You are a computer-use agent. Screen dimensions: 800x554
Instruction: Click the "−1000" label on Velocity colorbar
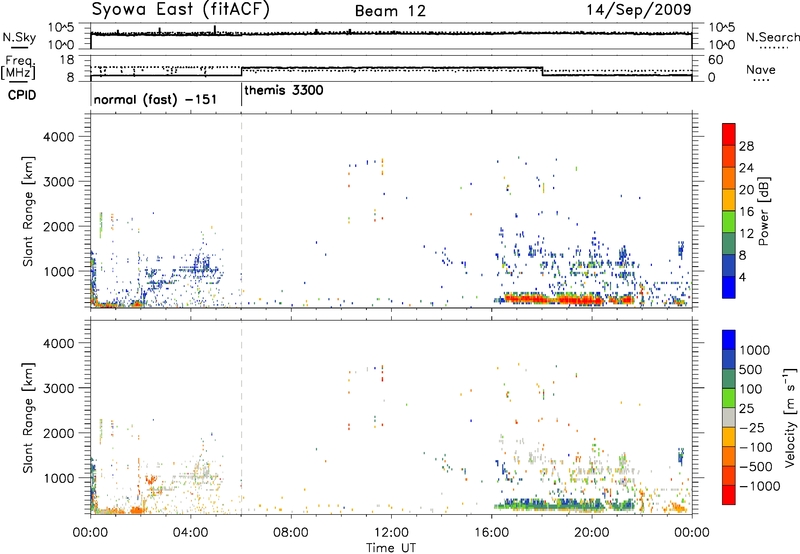click(759, 486)
